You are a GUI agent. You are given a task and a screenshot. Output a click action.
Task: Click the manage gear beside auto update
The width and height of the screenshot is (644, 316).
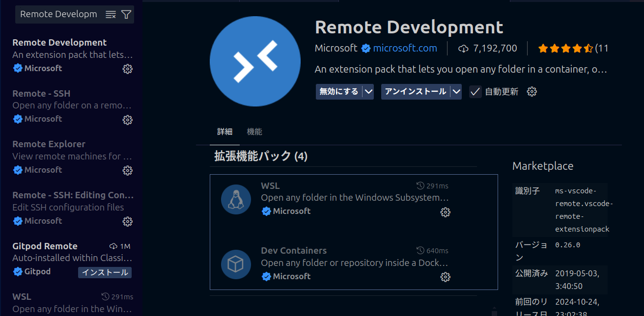532,92
